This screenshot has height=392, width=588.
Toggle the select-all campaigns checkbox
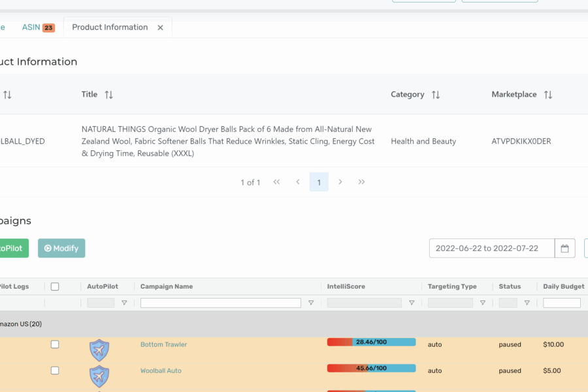coord(55,287)
